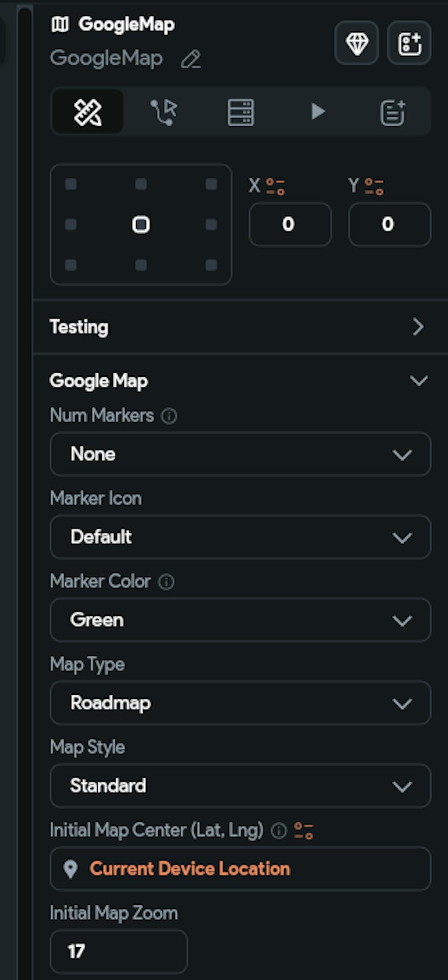Click the add component icon button
The image size is (448, 980).
click(409, 43)
